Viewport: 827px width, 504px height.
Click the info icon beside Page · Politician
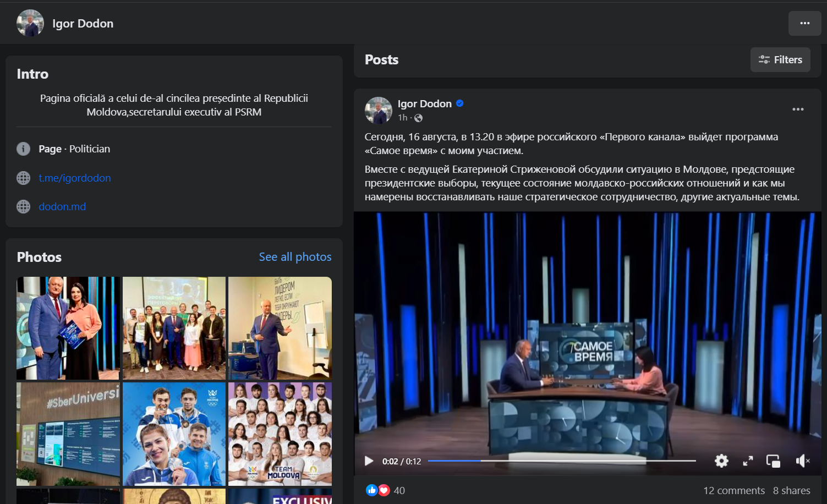point(23,149)
